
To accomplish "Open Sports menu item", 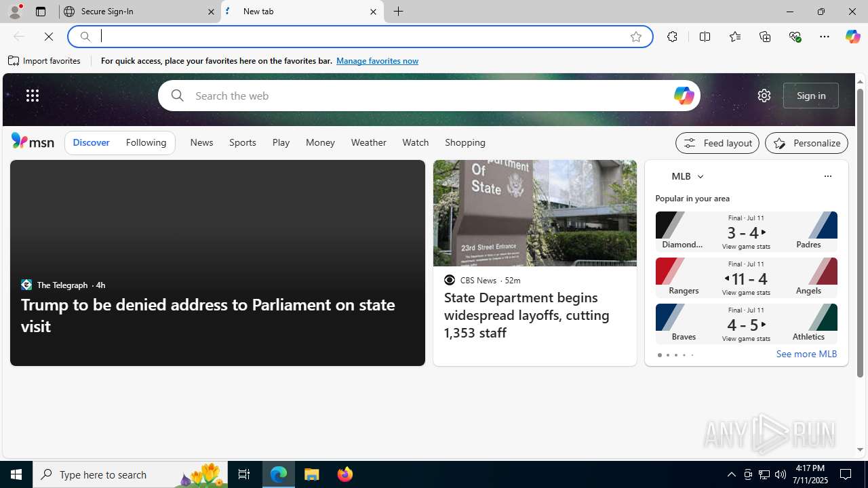I will point(243,143).
